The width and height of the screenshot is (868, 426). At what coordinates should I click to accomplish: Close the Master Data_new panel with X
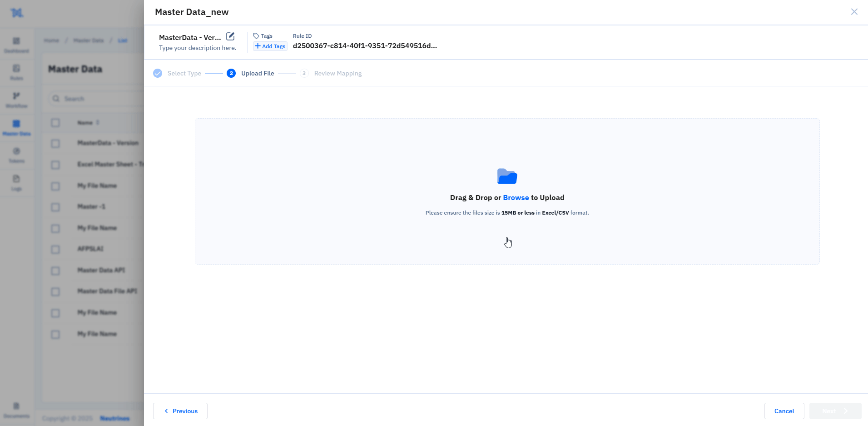tap(854, 12)
